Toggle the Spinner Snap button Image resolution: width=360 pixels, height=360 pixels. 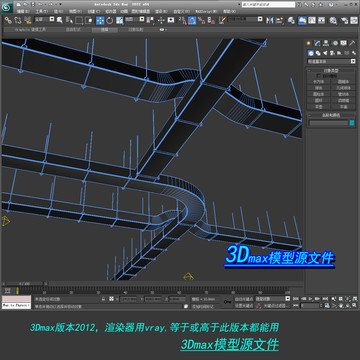211,20
